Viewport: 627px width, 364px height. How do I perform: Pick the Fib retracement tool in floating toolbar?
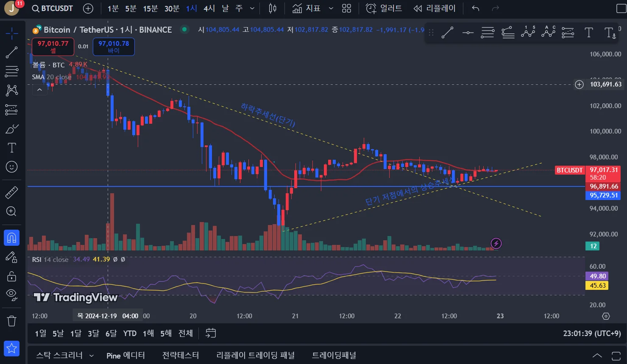(488, 33)
